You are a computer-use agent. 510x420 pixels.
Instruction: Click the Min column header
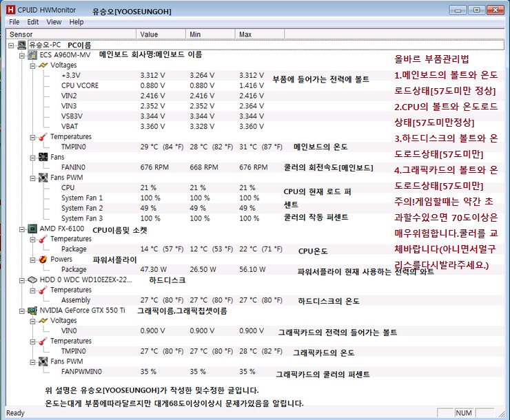coord(210,34)
